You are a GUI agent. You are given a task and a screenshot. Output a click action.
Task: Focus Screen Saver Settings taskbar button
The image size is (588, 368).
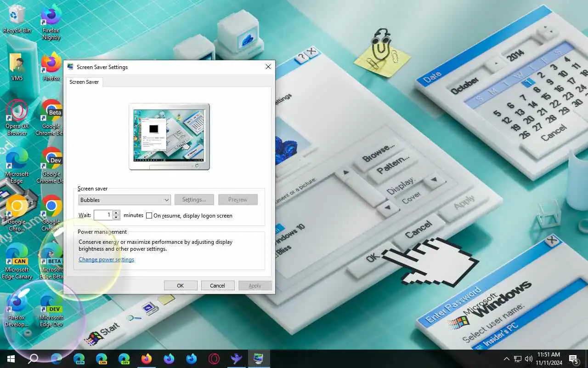pos(259,359)
